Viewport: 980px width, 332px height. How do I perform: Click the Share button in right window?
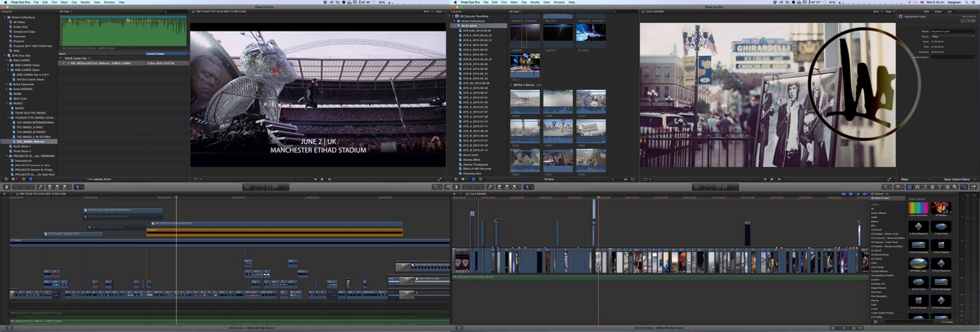coord(974,187)
